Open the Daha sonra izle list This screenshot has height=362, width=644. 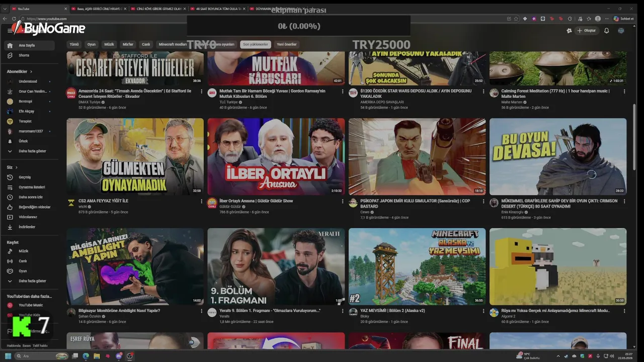pyautogui.click(x=30, y=197)
